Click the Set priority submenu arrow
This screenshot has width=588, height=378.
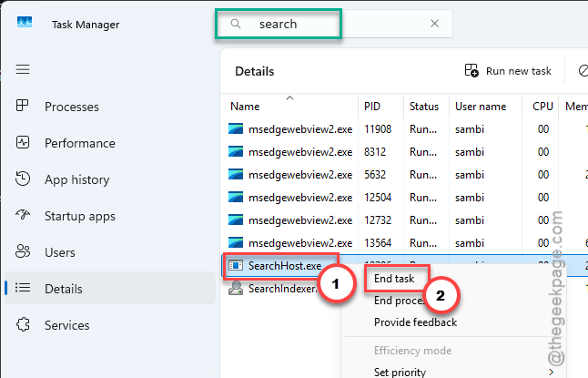tap(552, 372)
